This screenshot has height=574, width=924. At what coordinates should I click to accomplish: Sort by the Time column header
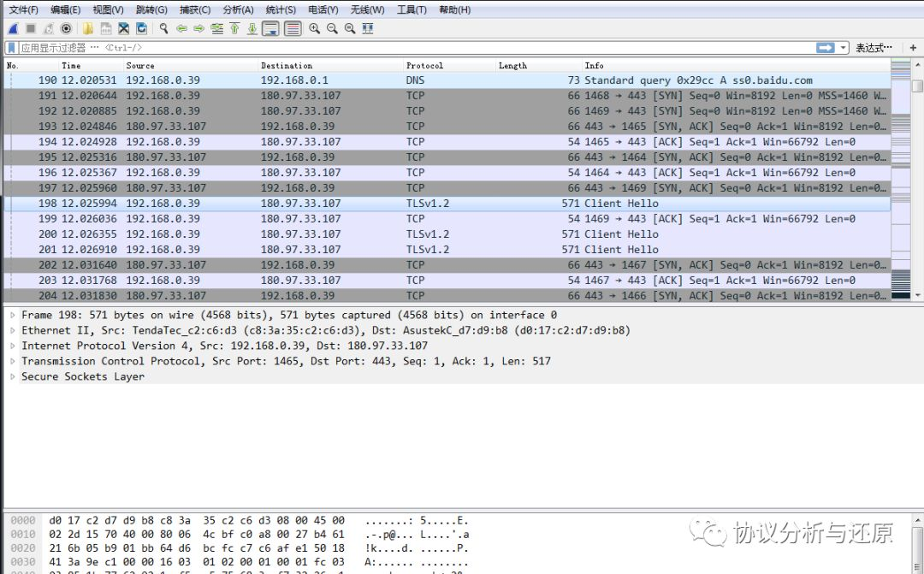[x=92, y=65]
